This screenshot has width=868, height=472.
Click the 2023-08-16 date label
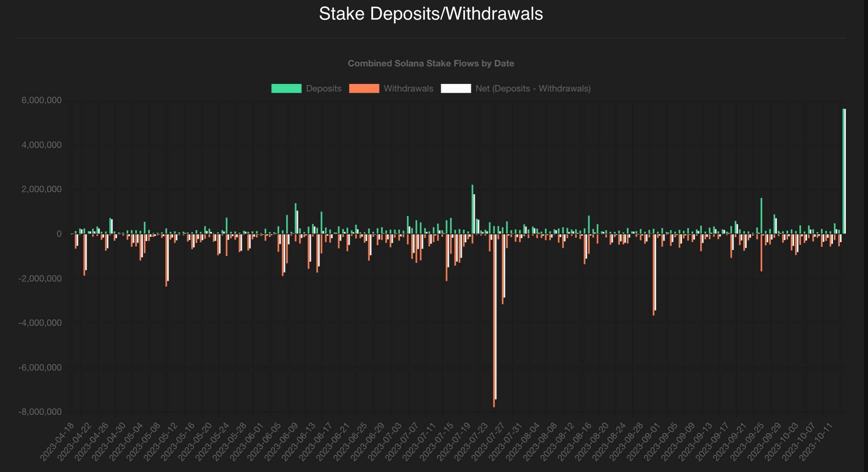click(575, 442)
